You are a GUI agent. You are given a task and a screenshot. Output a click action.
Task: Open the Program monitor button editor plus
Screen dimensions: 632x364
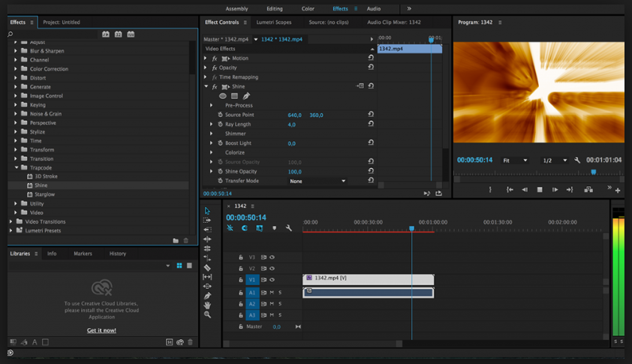tap(618, 191)
